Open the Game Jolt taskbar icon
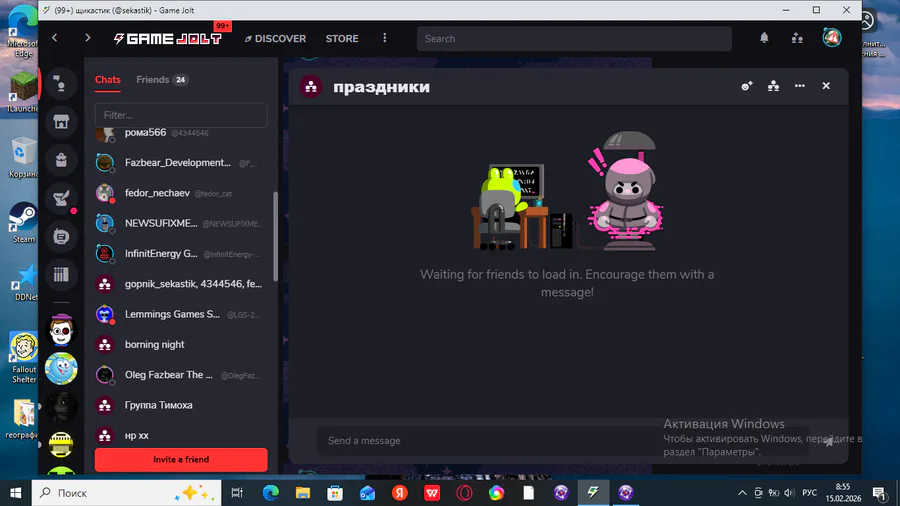 pos(593,493)
